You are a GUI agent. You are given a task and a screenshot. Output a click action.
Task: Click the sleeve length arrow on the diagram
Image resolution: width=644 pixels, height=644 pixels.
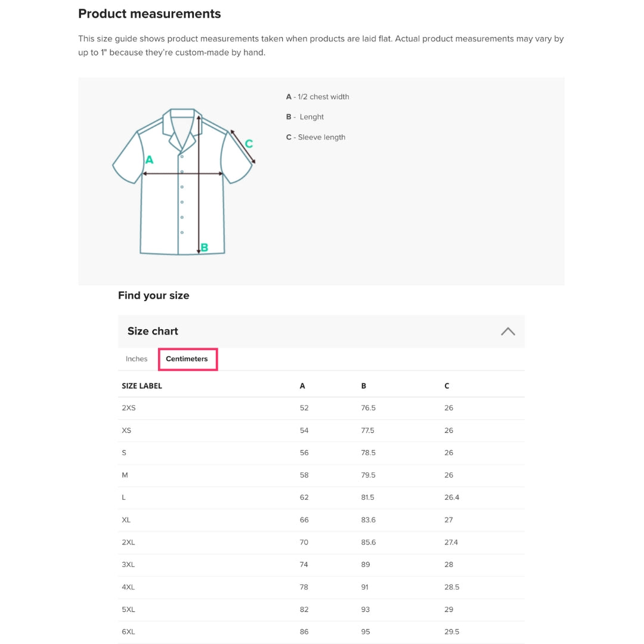click(x=243, y=147)
